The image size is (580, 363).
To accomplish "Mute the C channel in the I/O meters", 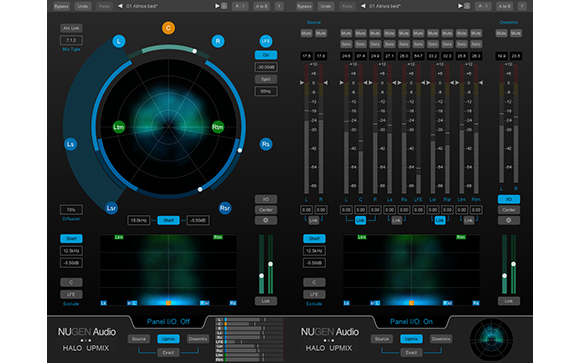I will click(x=360, y=33).
